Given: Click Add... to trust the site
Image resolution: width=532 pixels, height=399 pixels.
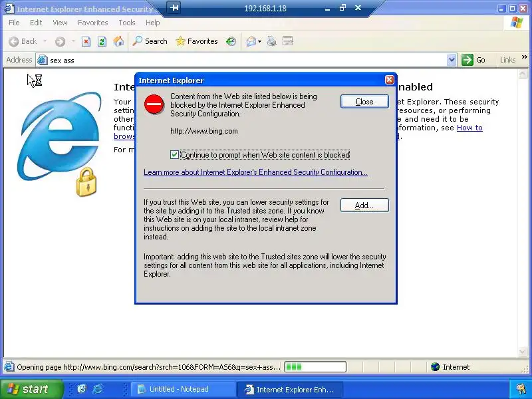Looking at the screenshot, I should coord(364,205).
